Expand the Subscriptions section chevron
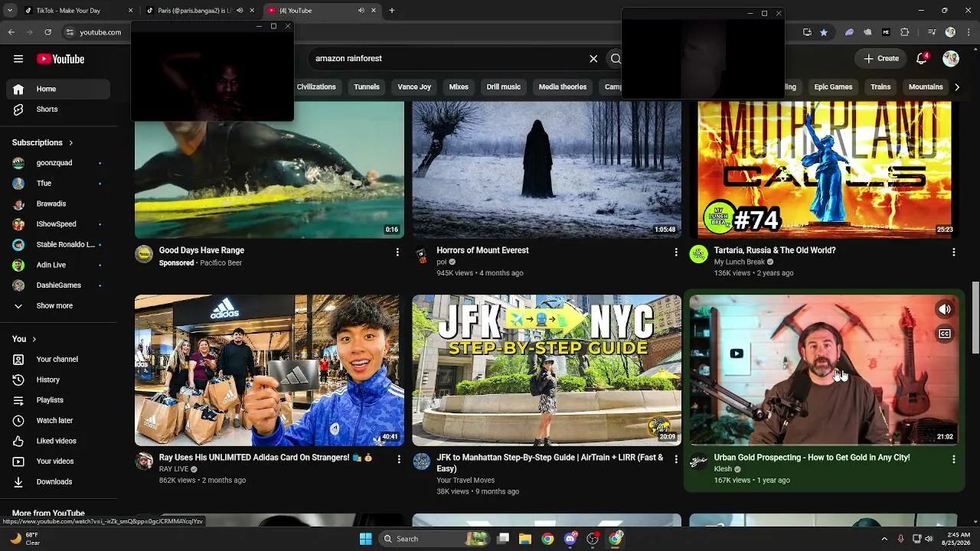The width and height of the screenshot is (980, 551). (x=71, y=143)
